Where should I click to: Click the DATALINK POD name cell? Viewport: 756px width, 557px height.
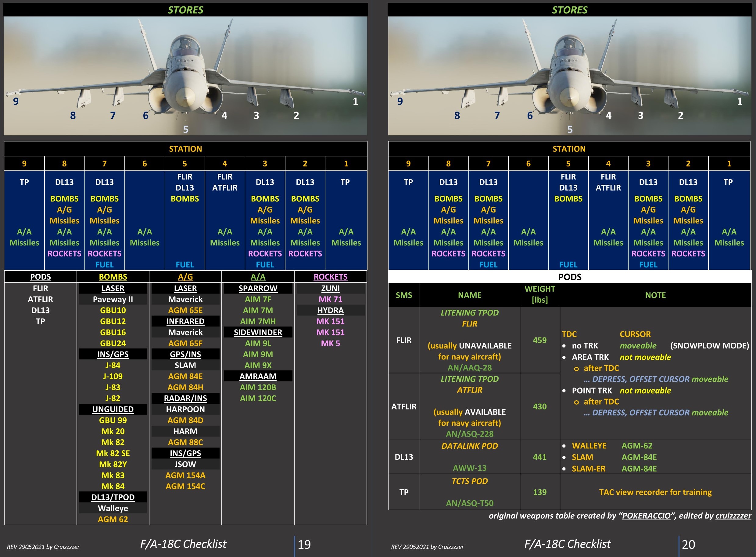[x=469, y=446]
